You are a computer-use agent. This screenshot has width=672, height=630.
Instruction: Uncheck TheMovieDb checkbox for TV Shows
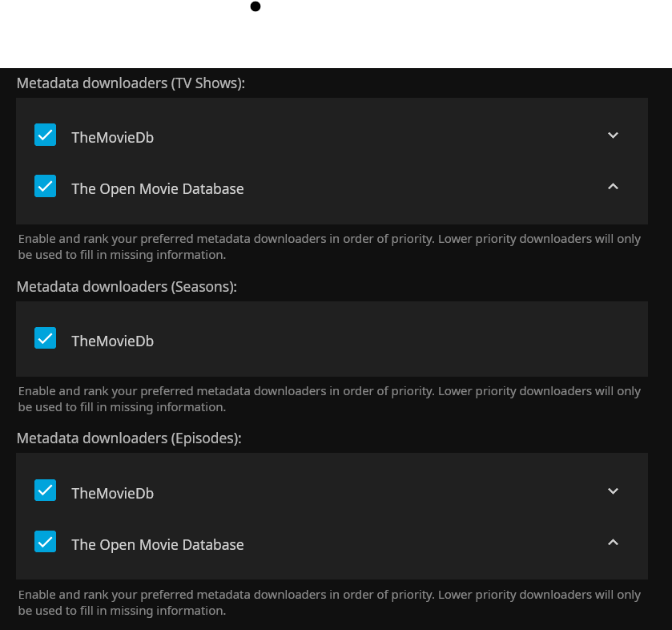pos(46,135)
